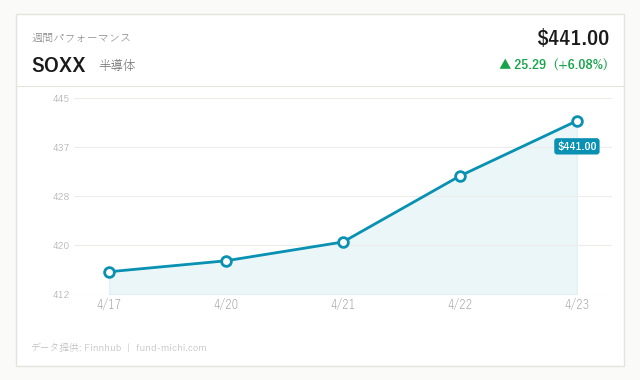Click the 4/17 data point marker
Viewport: 640px width, 380px height.
pyautogui.click(x=109, y=272)
